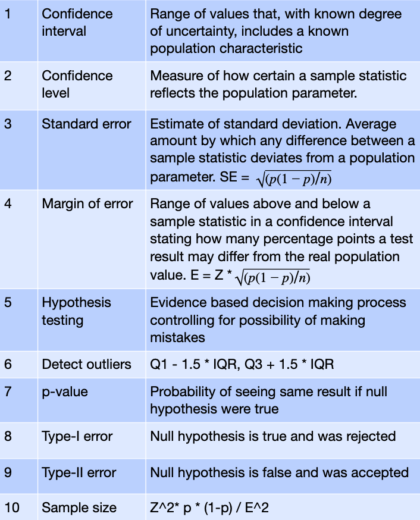Select the Standard error term cell
This screenshot has height=520, width=420.
click(92, 150)
